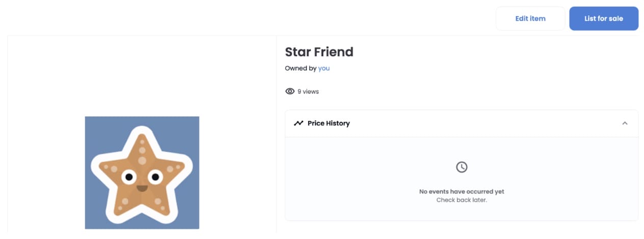Open the owner "you" profile link

324,68
